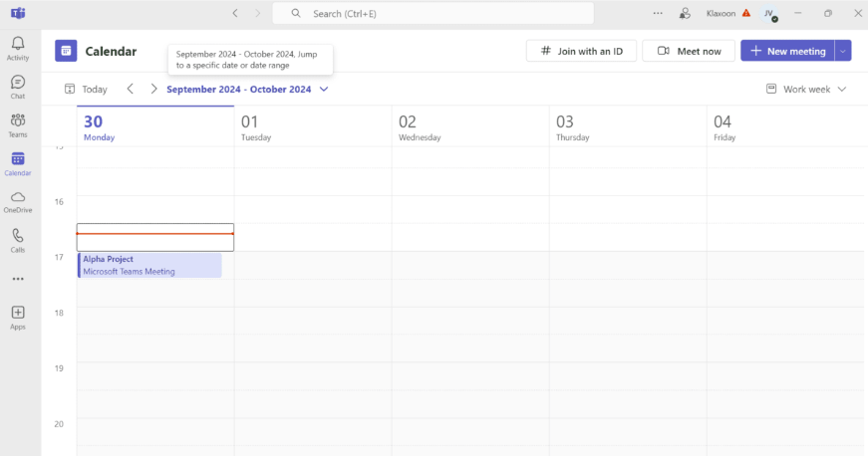The height and width of the screenshot is (456, 868).
Task: Open Chat from the left sidebar
Action: tap(18, 87)
